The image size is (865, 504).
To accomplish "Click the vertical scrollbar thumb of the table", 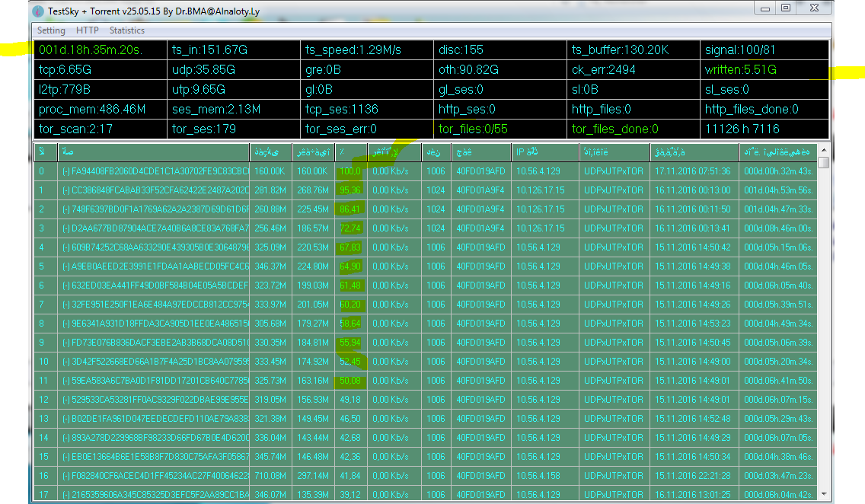I will click(823, 163).
